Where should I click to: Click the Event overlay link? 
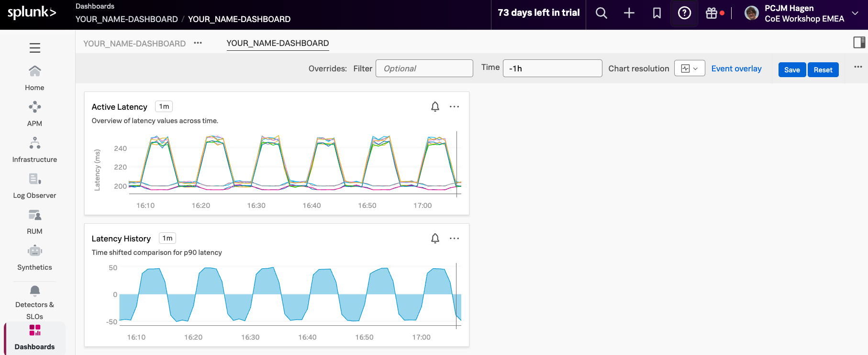[736, 69]
